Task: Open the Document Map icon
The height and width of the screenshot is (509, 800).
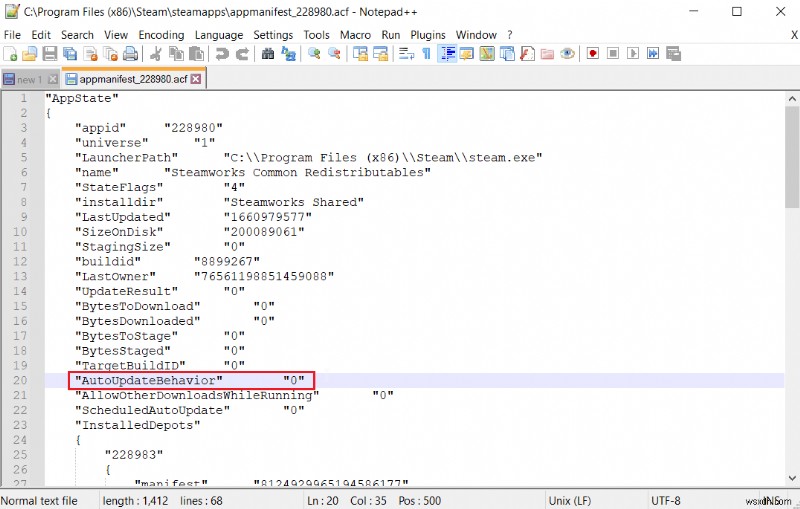Action: [487, 54]
